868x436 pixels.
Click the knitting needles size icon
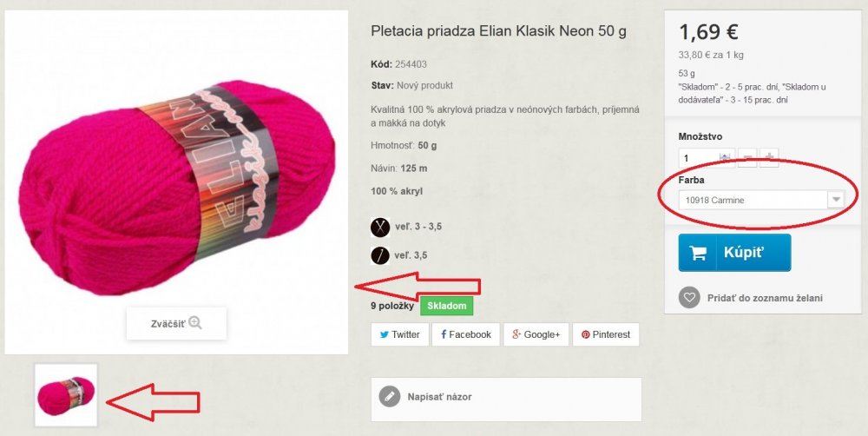pyautogui.click(x=380, y=227)
